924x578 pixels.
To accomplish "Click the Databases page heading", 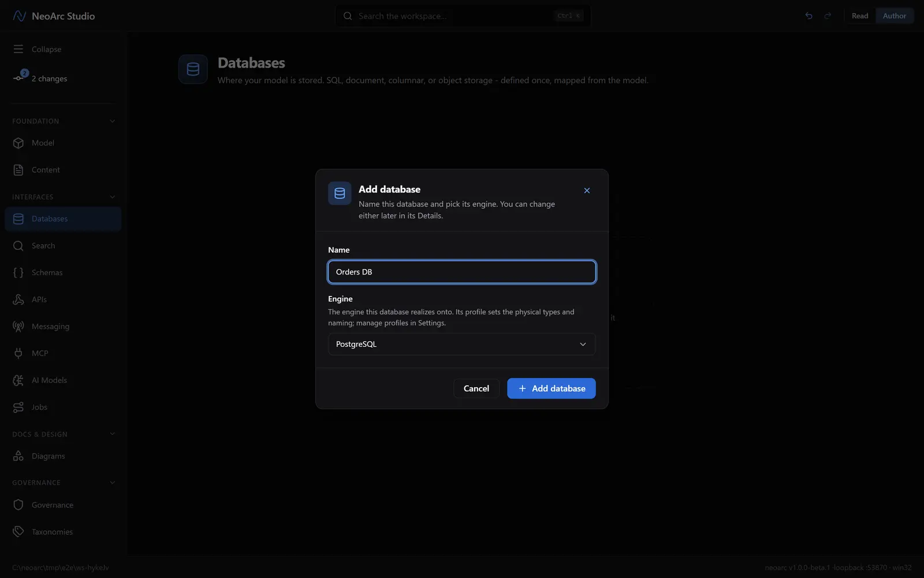I will pos(251,63).
